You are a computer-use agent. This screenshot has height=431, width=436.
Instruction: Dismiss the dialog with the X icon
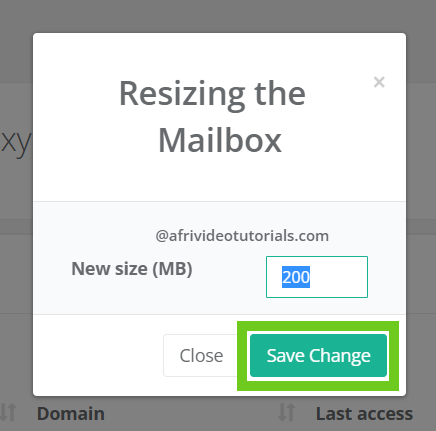coord(379,82)
